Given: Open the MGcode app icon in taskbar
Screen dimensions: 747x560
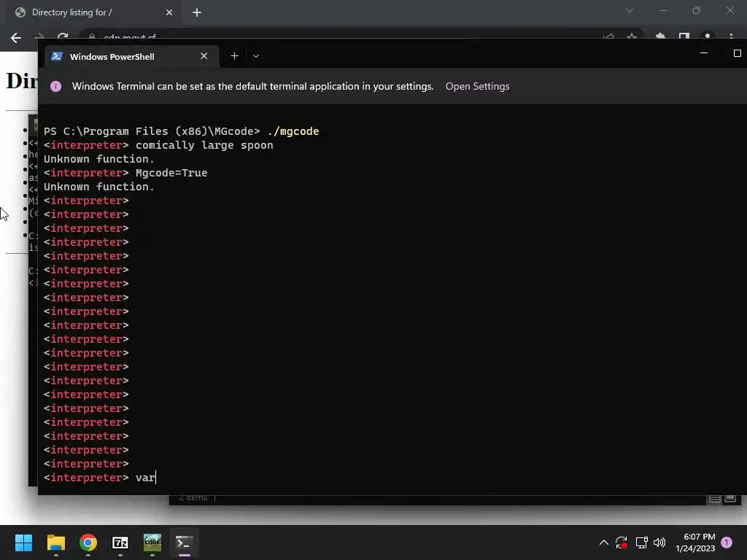Looking at the screenshot, I should tap(152, 542).
